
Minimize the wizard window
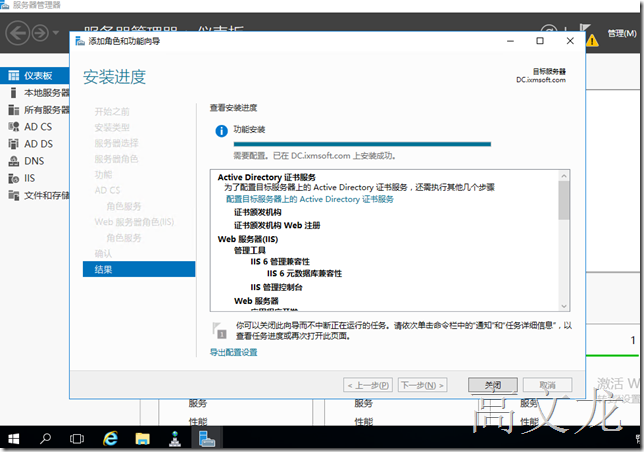510,41
